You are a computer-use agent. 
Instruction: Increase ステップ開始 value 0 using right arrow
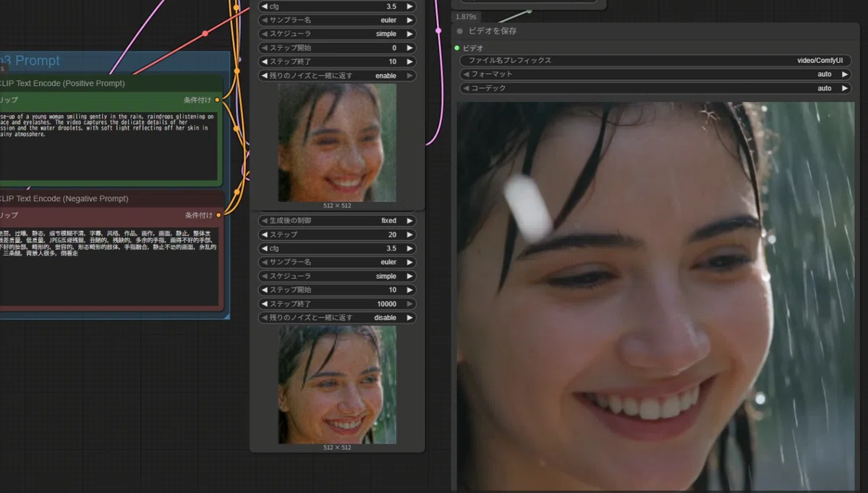tap(410, 48)
